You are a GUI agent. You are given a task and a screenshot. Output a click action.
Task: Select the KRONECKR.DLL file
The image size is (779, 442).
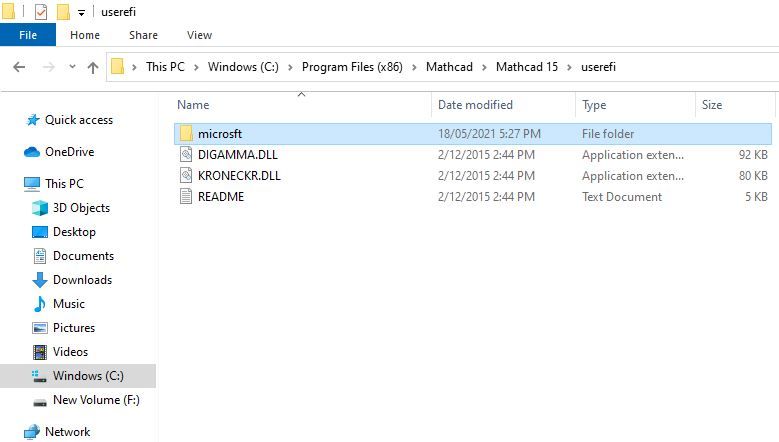coord(473,175)
